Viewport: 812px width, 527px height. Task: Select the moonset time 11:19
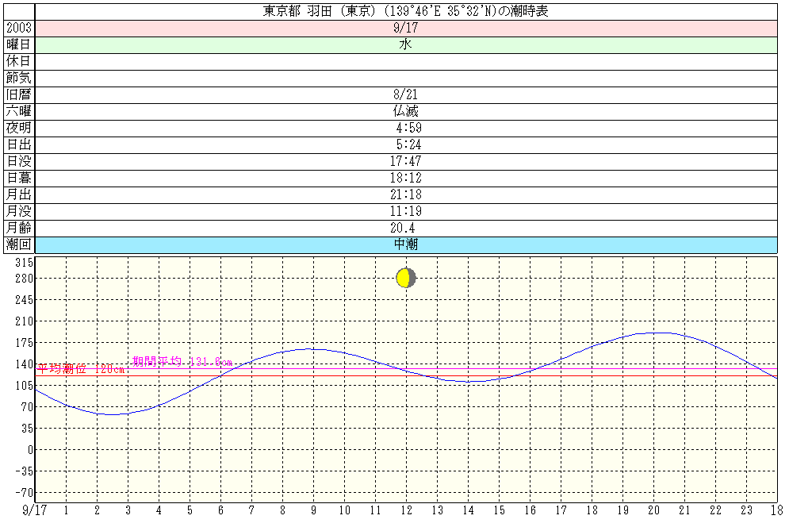pos(405,211)
